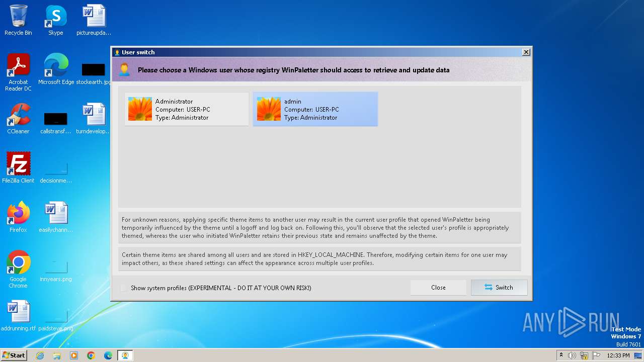Viewport: 644px width, 362px height.
Task: Click the user icon in dialog header
Action: (x=124, y=70)
